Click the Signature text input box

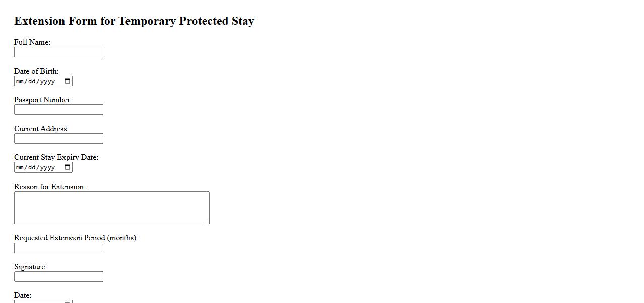(58, 277)
